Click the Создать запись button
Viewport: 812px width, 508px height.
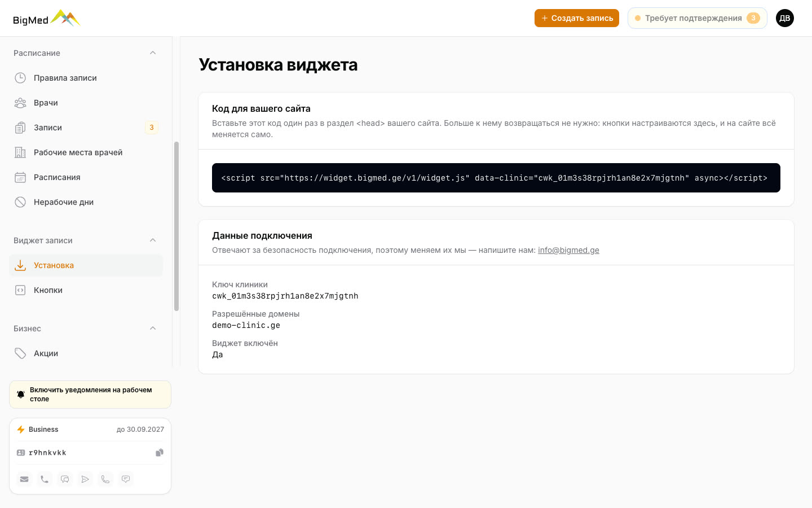[577, 18]
